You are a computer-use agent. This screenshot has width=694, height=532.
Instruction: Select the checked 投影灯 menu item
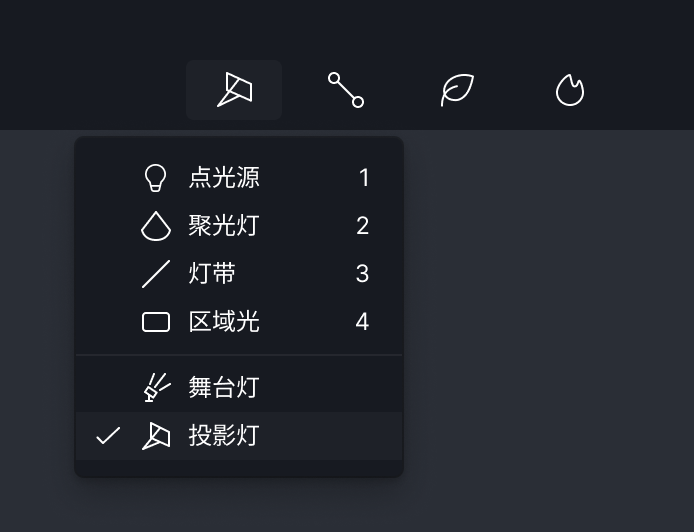[x=224, y=436]
